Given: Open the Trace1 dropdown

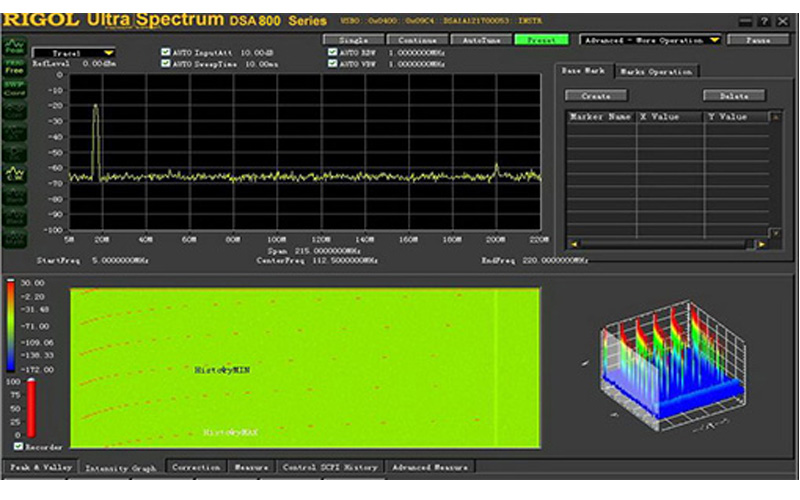Looking at the screenshot, I should [74, 53].
